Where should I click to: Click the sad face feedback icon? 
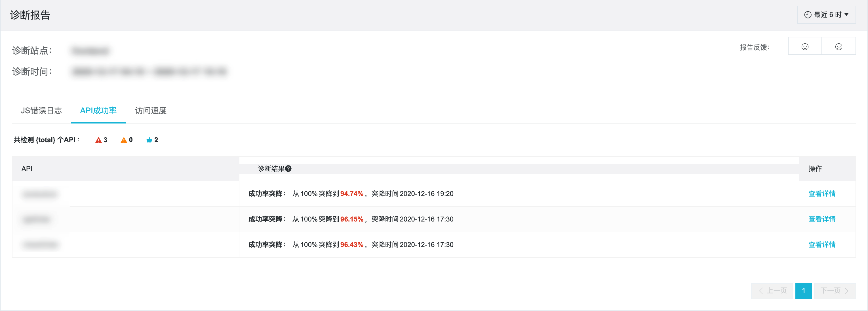pos(839,46)
